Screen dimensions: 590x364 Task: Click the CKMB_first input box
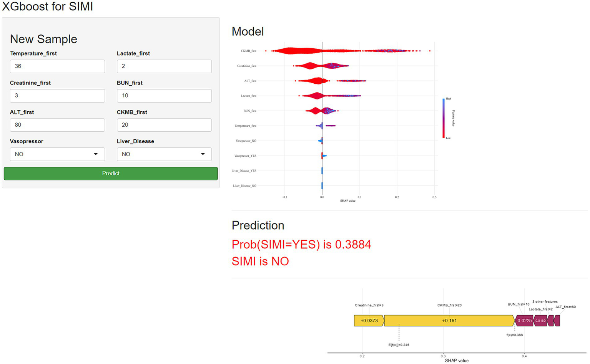[164, 125]
